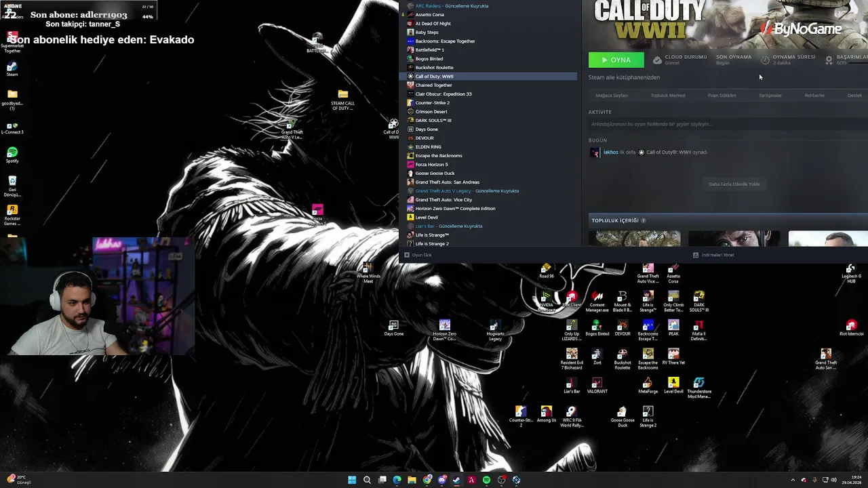The image size is (868, 488).
Task: Select Baby Steps in the Steam library
Action: click(x=491, y=32)
